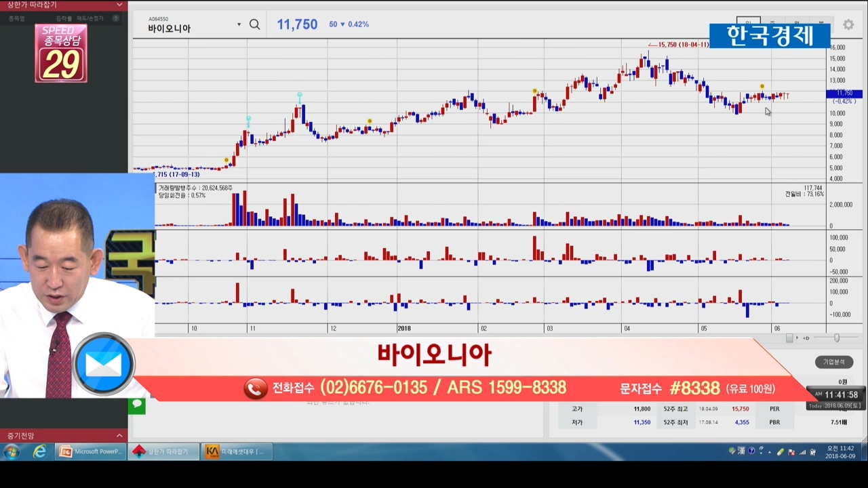Click the blue help tray icon

coord(752,451)
